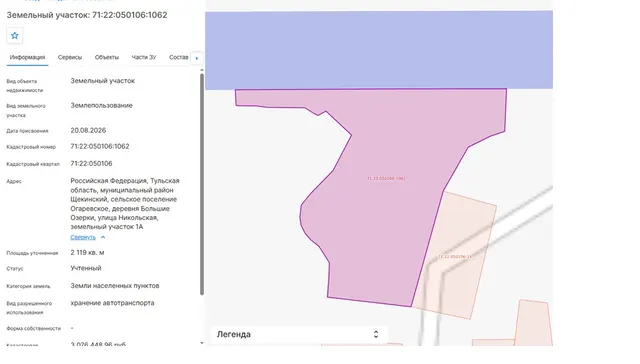Click хранение автотранспорта value
Viewport: 640px width, 364px height.
click(112, 303)
